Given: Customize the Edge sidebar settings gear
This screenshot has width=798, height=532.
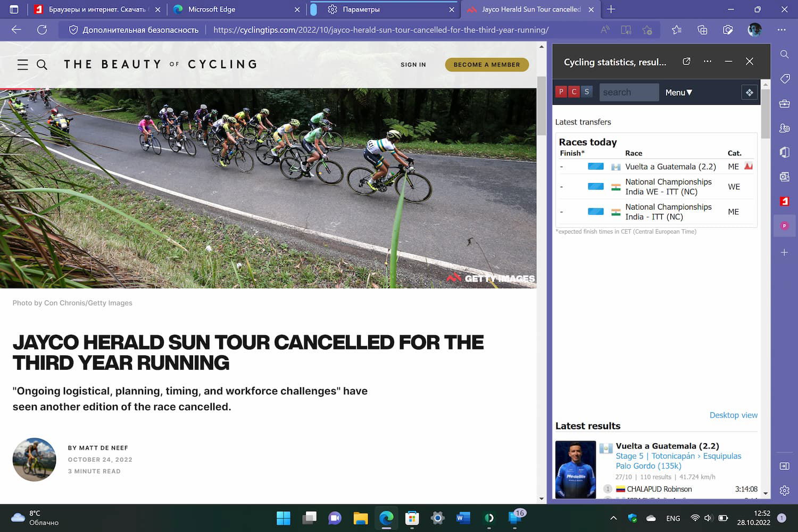Looking at the screenshot, I should click(784, 491).
